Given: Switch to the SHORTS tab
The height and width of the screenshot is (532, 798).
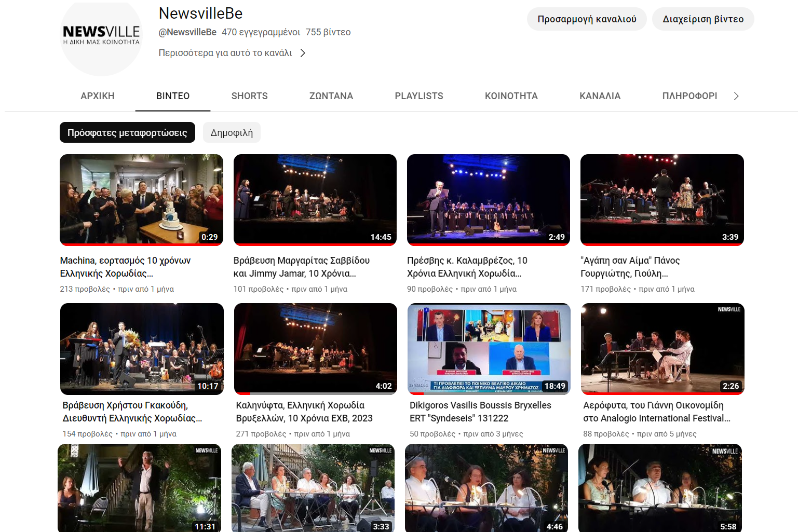Looking at the screenshot, I should click(250, 96).
